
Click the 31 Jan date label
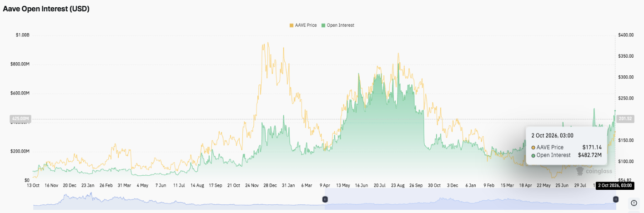click(x=288, y=185)
